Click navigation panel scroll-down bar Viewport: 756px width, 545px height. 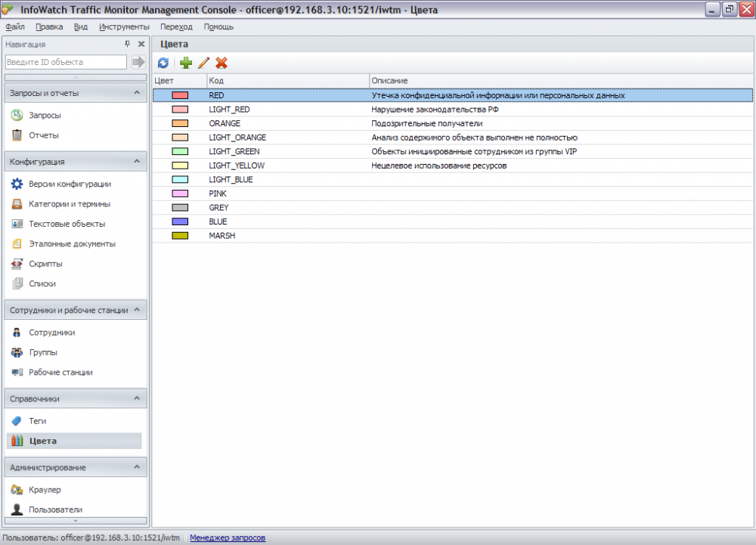pos(75,520)
